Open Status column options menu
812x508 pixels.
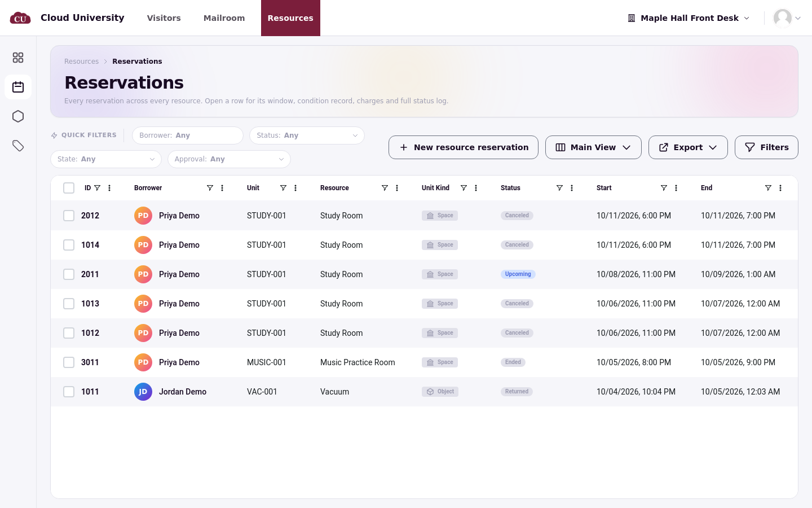point(572,188)
